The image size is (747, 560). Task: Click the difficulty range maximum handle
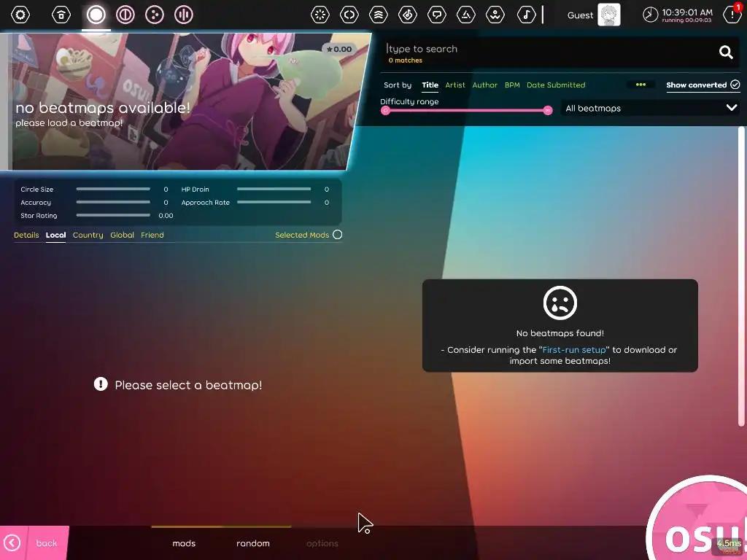click(548, 111)
